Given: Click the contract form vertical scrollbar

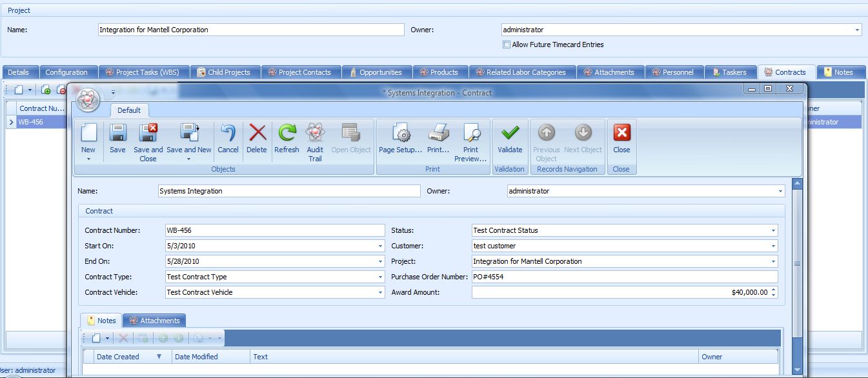Looking at the screenshot, I should coord(797,263).
